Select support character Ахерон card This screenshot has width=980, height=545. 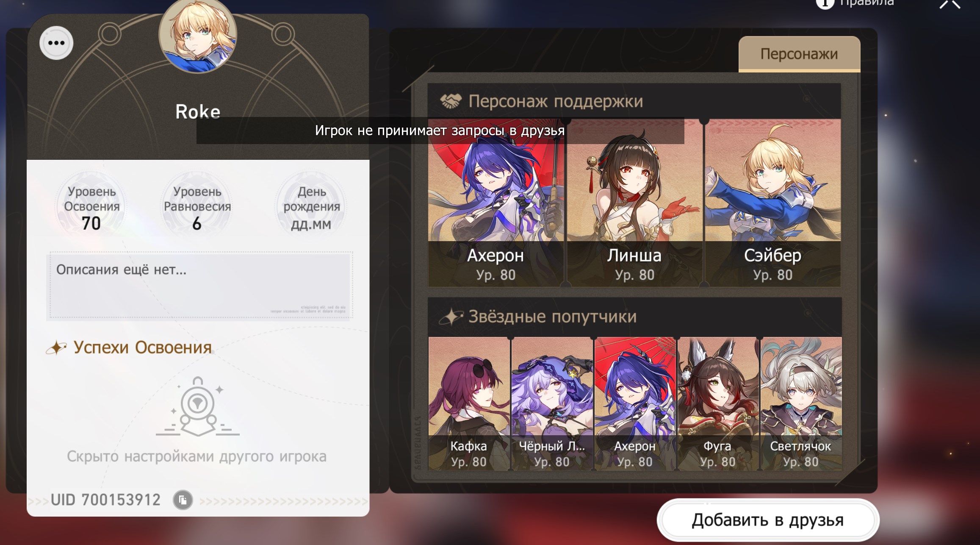coord(496,203)
